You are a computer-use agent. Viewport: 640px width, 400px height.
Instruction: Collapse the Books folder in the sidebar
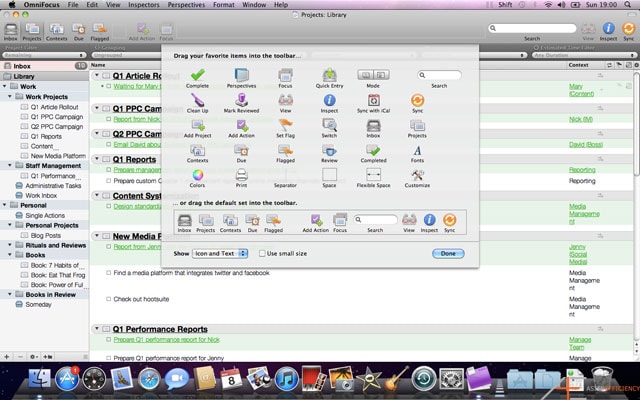coord(10,255)
